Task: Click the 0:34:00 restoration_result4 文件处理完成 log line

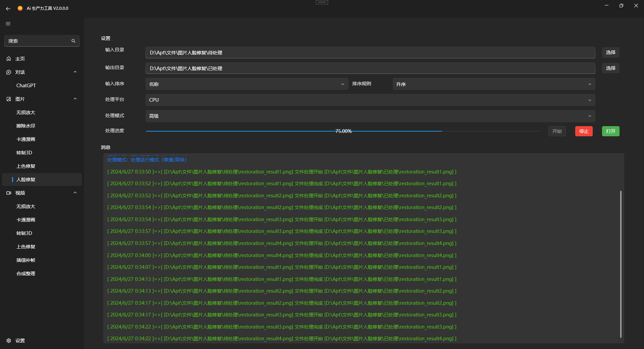Action: (x=282, y=255)
